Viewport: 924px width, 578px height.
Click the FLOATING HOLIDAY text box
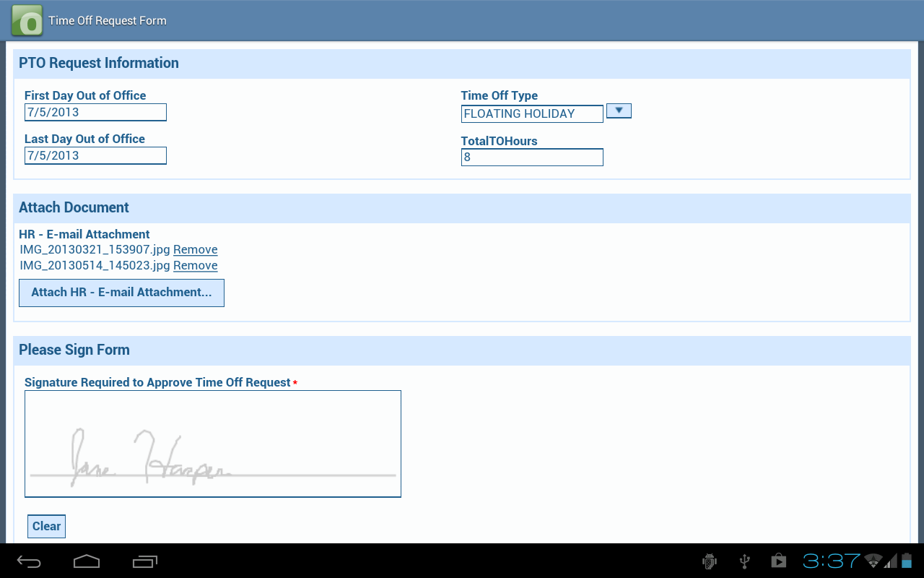coord(532,113)
